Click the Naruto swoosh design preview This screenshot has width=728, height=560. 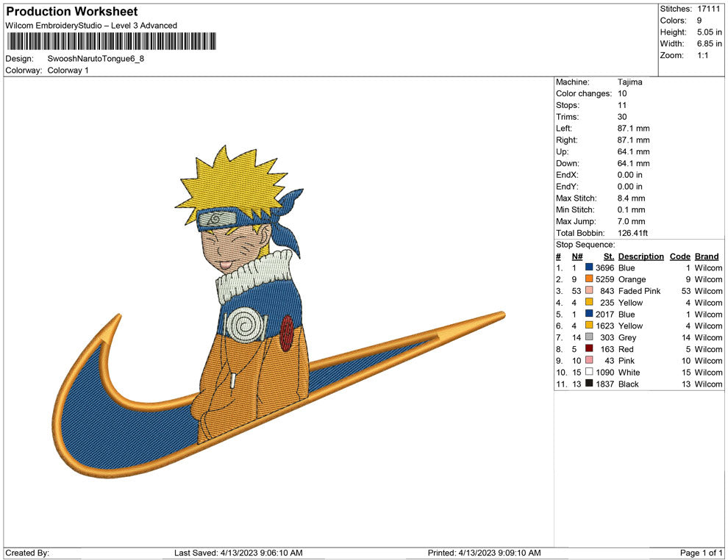click(279, 312)
